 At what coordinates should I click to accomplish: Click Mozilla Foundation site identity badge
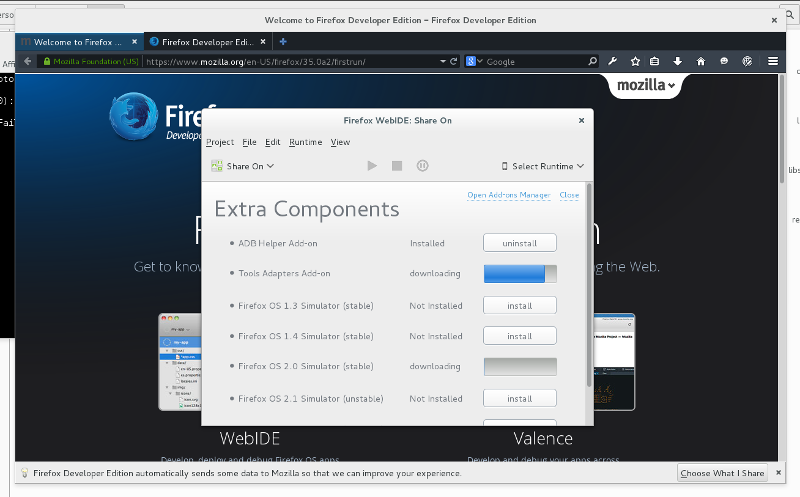point(91,61)
